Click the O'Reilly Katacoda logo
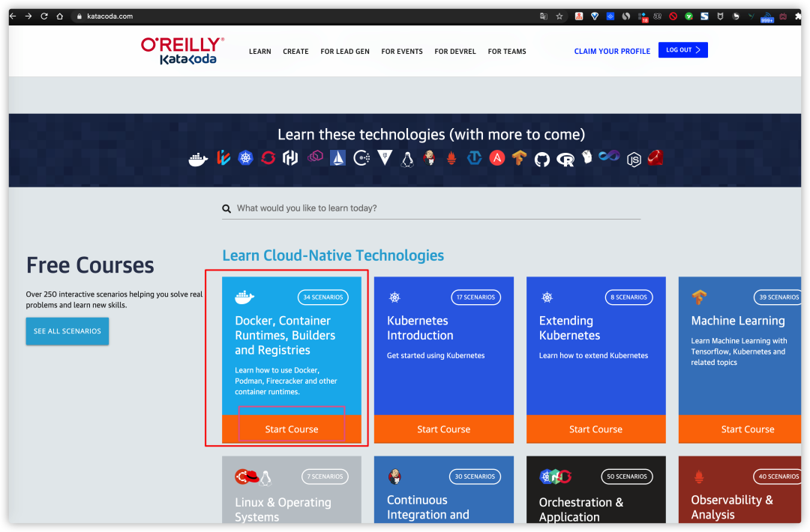Screen dimensions: 810x532 pyautogui.click(x=183, y=50)
